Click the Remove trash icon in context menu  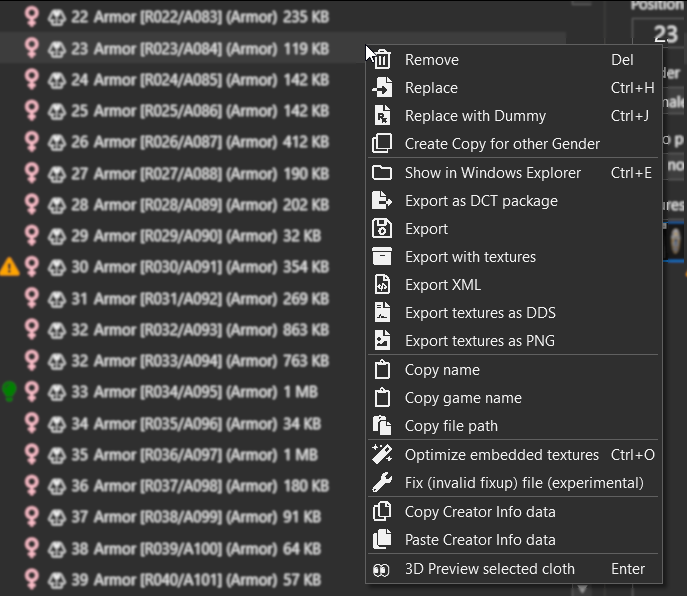point(382,60)
